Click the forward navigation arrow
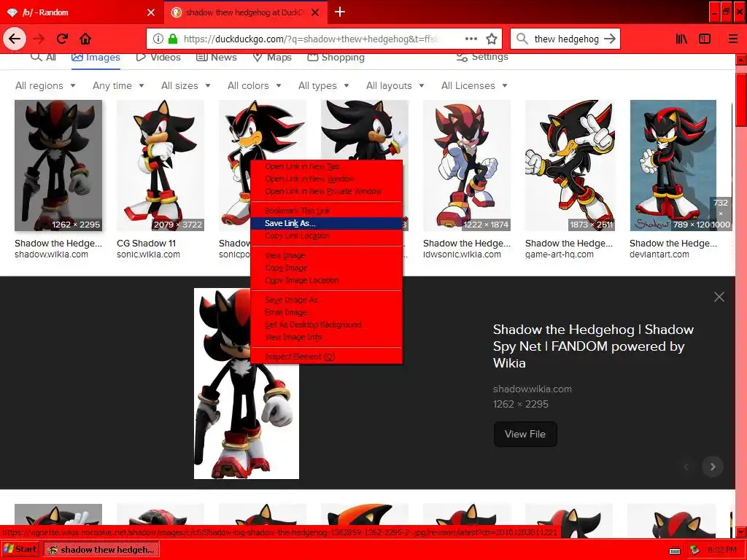747x560 pixels. [39, 39]
